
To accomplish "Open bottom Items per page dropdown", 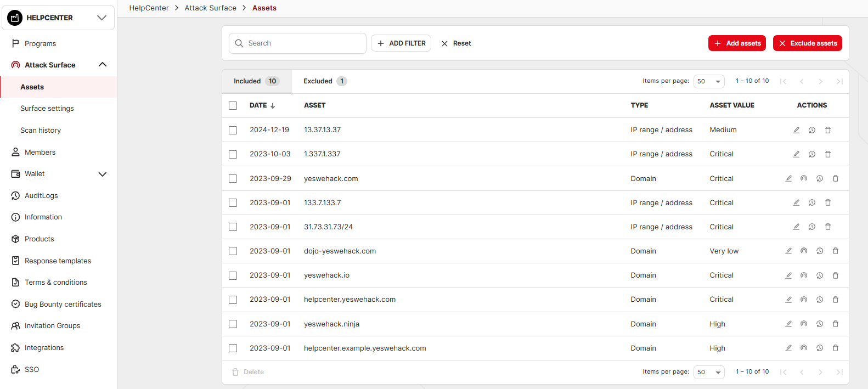I will (x=709, y=372).
